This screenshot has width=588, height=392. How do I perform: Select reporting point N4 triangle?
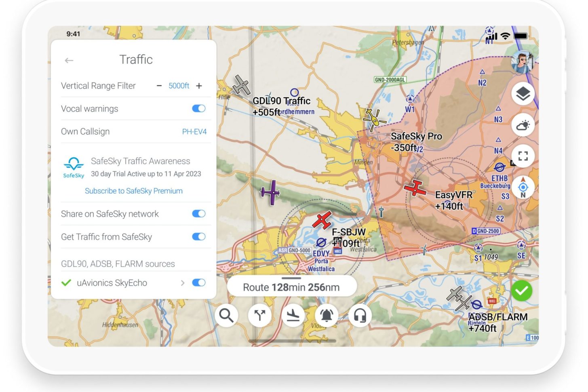(498, 140)
